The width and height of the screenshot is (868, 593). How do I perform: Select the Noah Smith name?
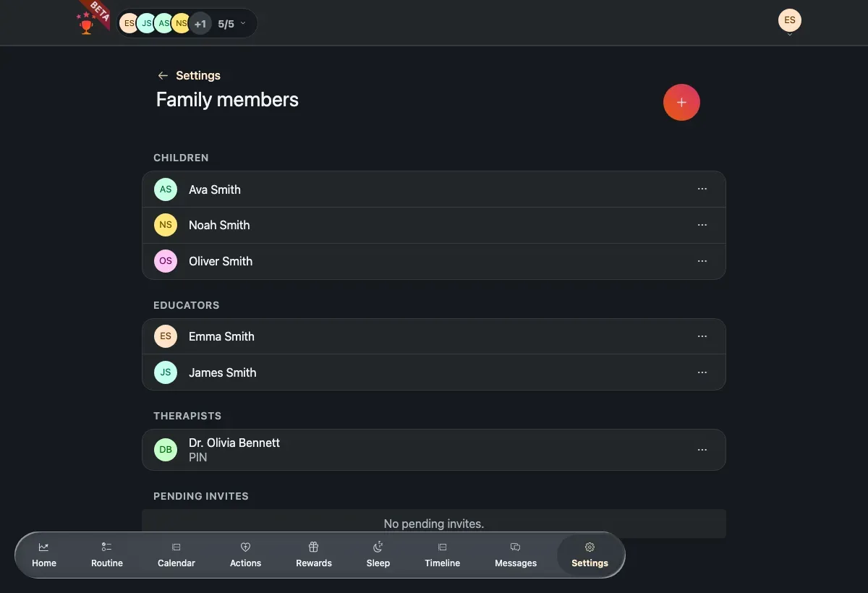click(219, 225)
